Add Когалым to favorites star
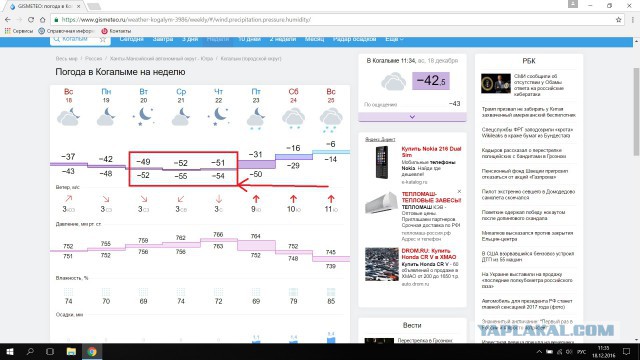 pyautogui.click(x=103, y=39)
